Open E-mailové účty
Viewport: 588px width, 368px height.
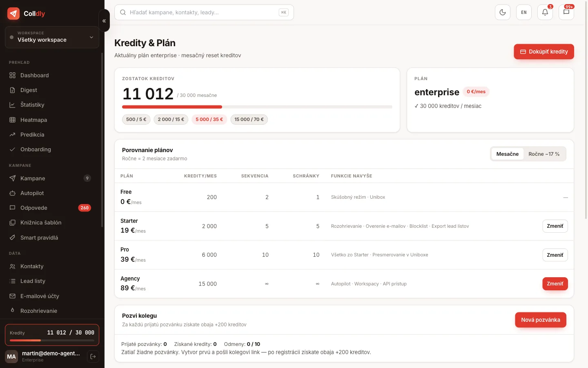coord(52,296)
